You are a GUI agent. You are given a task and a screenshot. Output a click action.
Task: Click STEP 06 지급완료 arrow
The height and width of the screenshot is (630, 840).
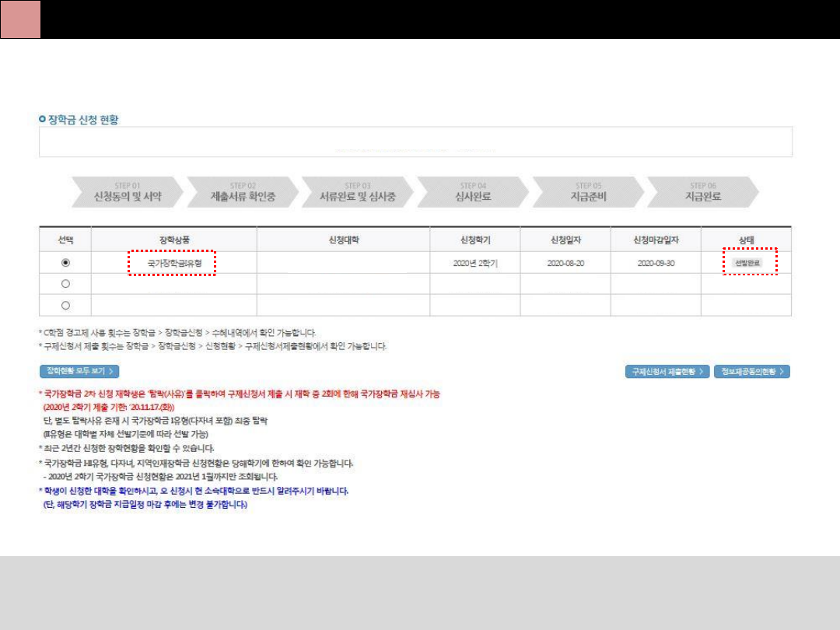click(702, 192)
